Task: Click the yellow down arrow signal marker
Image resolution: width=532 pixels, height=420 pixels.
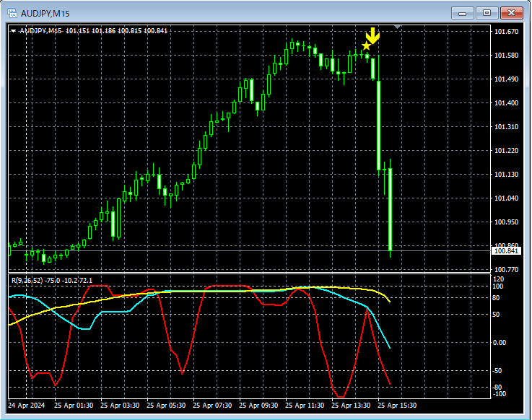Action: pos(372,35)
